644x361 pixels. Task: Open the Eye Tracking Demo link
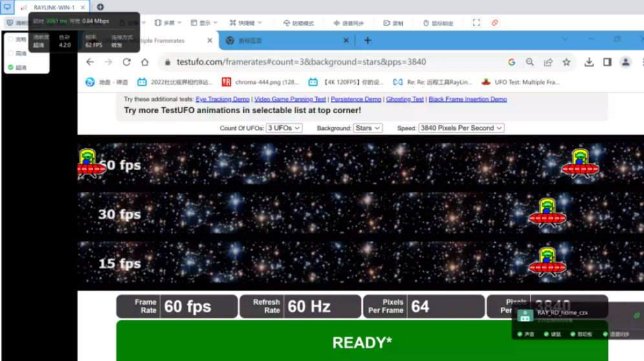(x=222, y=99)
